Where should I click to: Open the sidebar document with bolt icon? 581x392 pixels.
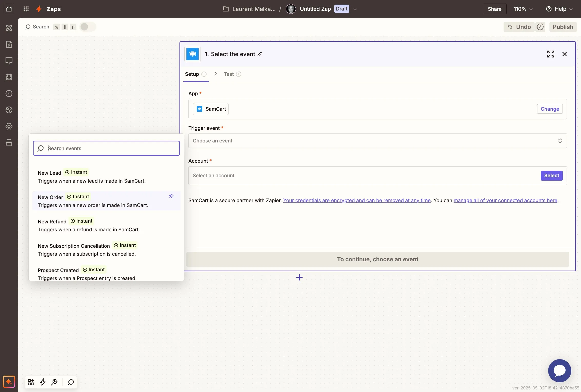pos(9,44)
